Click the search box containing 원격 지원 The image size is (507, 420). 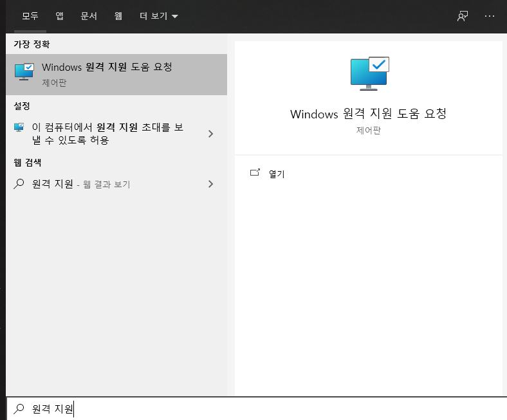coord(257,408)
